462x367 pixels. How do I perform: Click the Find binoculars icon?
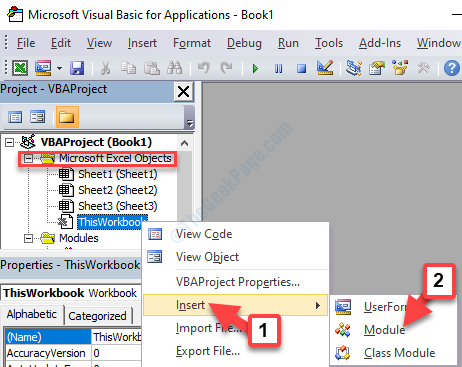pos(175,68)
